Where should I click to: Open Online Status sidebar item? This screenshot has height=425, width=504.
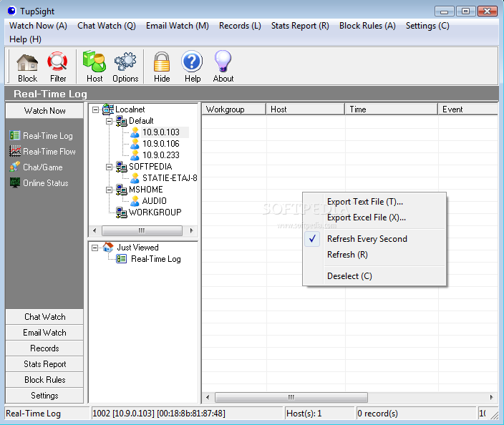pyautogui.click(x=39, y=182)
